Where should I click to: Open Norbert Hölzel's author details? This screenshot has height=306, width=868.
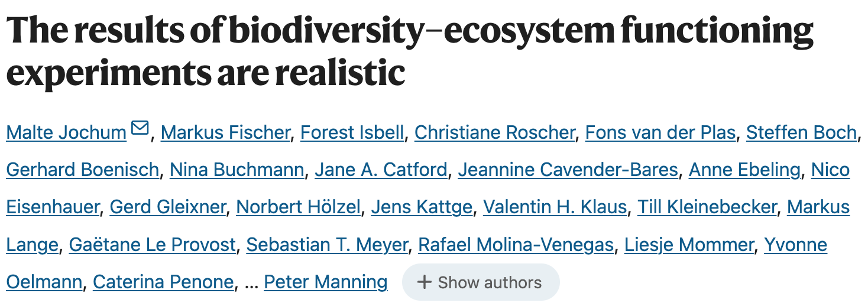coord(298,207)
